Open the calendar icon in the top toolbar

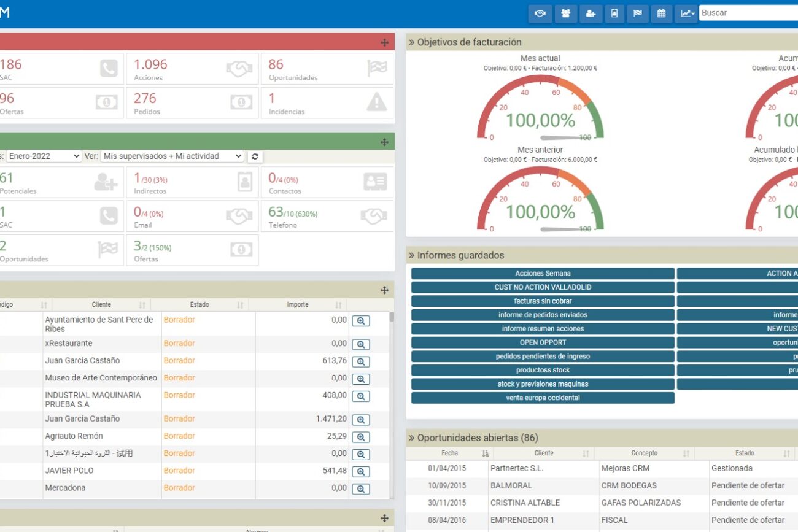662,13
